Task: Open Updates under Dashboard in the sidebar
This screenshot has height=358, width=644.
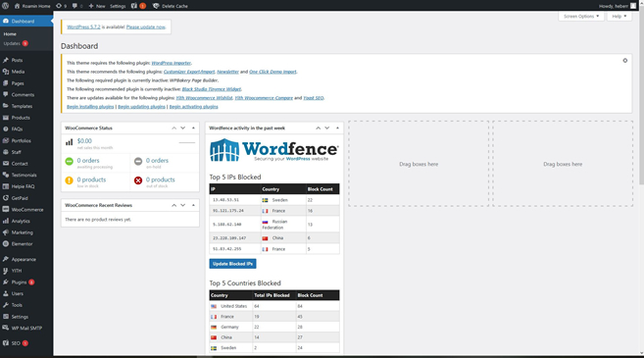Action: coord(16,43)
